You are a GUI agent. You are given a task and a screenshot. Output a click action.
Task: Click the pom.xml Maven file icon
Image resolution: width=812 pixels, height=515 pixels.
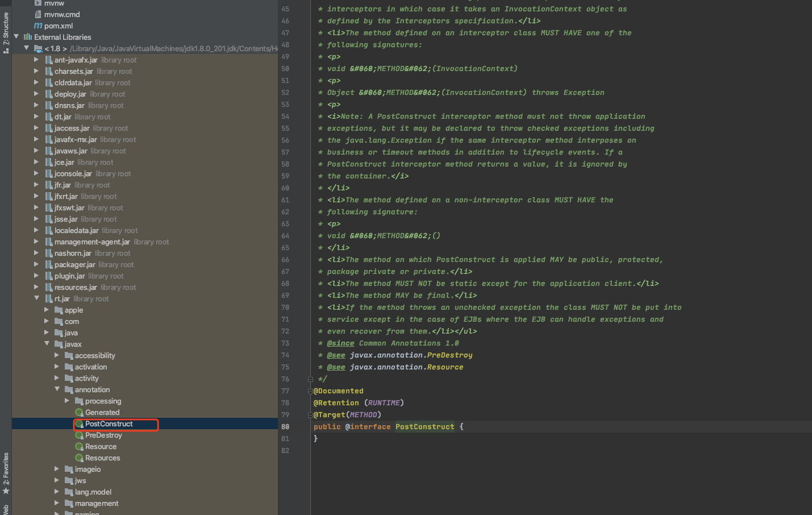pyautogui.click(x=38, y=26)
